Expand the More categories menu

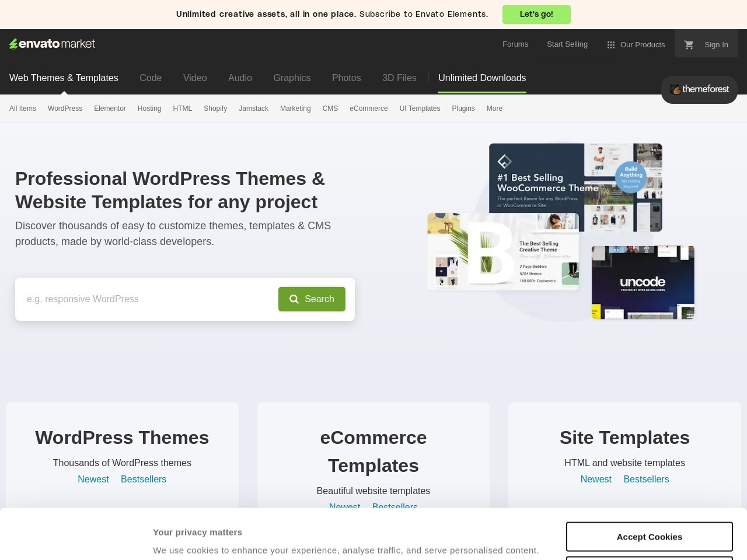coord(494,108)
